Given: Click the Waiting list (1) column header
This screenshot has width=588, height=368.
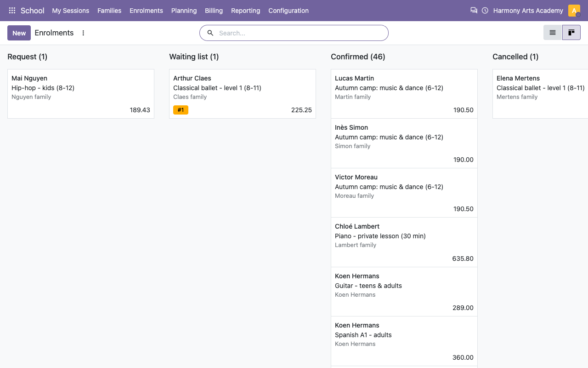Looking at the screenshot, I should pyautogui.click(x=194, y=57).
